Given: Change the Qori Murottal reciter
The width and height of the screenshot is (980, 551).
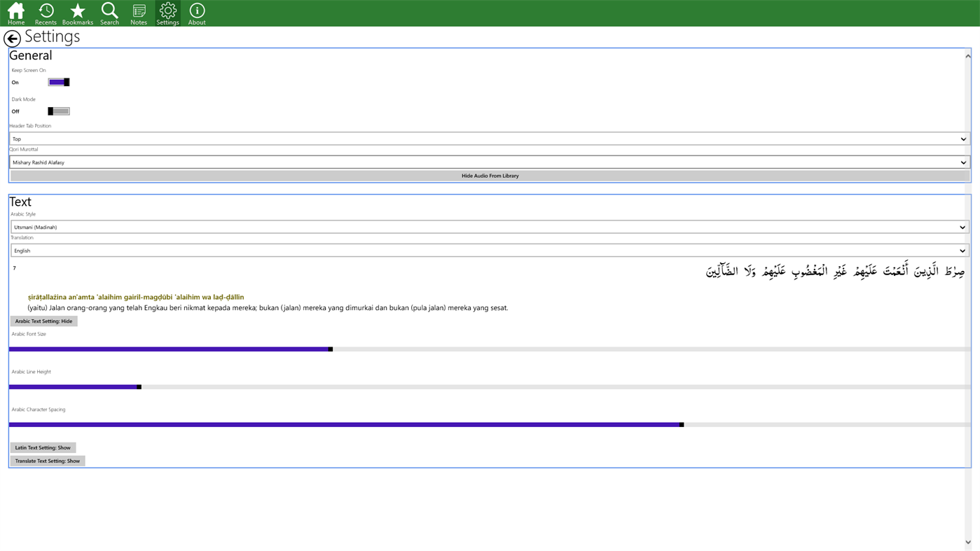Looking at the screenshot, I should pyautogui.click(x=489, y=162).
